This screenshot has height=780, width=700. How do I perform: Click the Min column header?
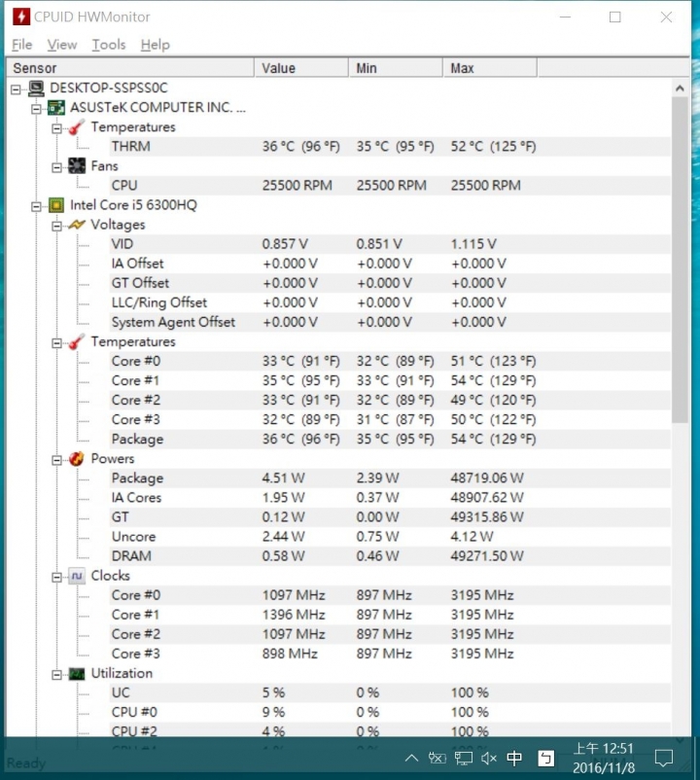tap(396, 68)
